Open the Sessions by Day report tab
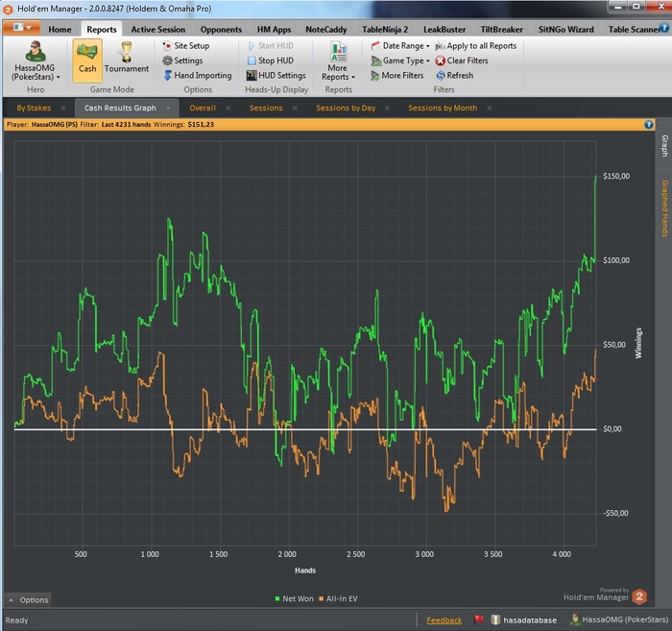This screenshot has width=672, height=631. tap(346, 108)
